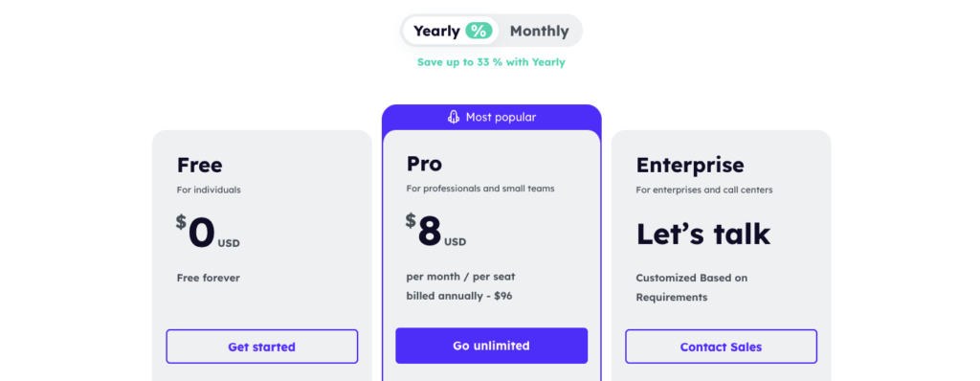The image size is (980, 381).
Task: Click the billed annually - $96 text
Action: coord(459,296)
